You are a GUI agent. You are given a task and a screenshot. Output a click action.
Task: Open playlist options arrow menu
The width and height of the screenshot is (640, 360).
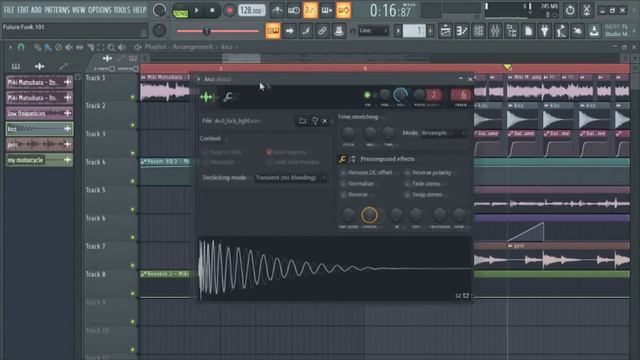10,47
